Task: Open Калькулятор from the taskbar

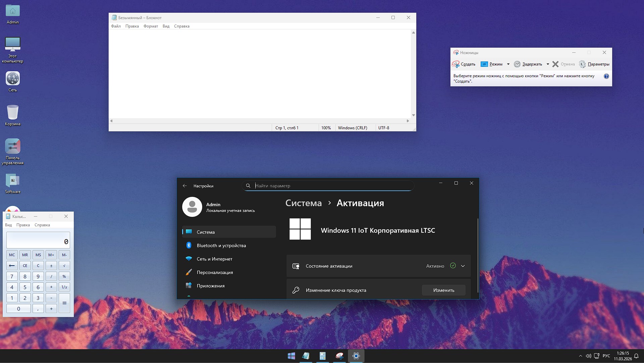Action: pyautogui.click(x=322, y=356)
